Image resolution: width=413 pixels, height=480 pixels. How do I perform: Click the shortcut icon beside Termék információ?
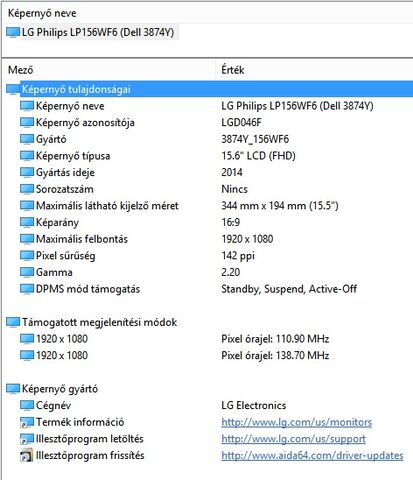click(27, 422)
